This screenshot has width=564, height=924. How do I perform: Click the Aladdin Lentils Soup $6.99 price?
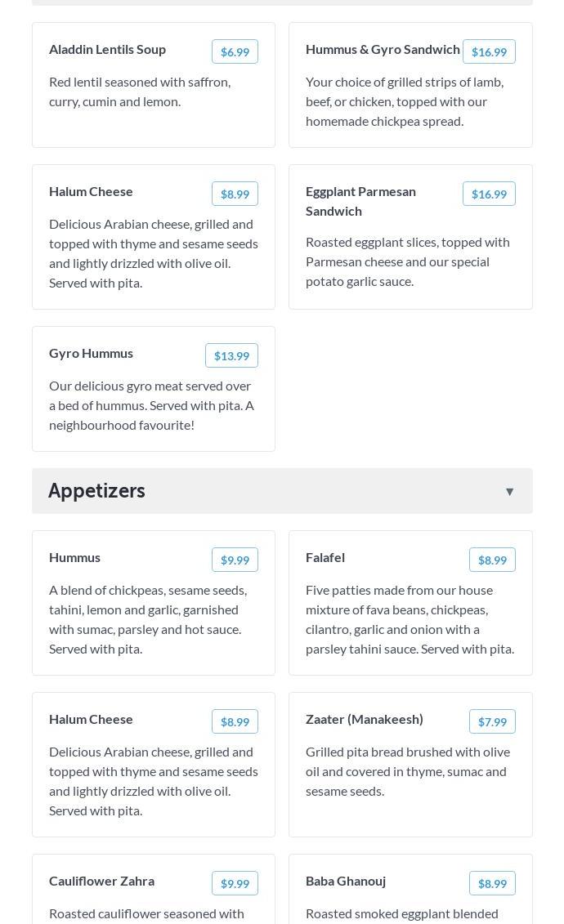[x=235, y=51]
